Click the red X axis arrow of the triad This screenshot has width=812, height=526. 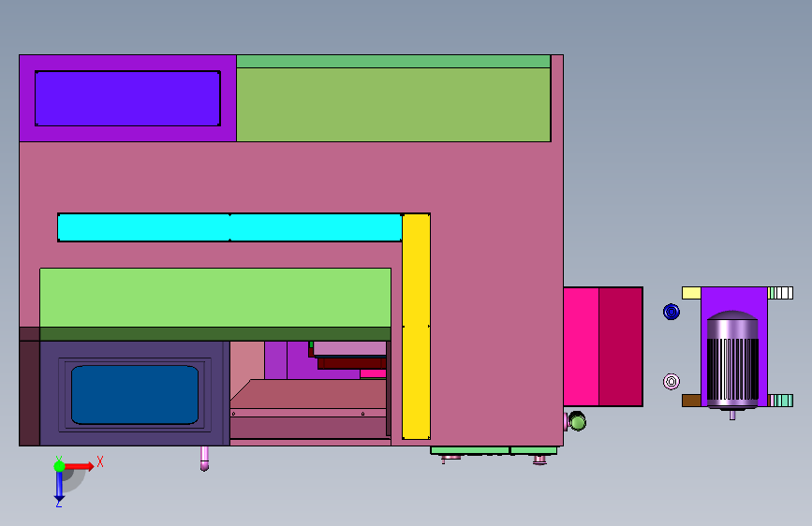pos(80,466)
